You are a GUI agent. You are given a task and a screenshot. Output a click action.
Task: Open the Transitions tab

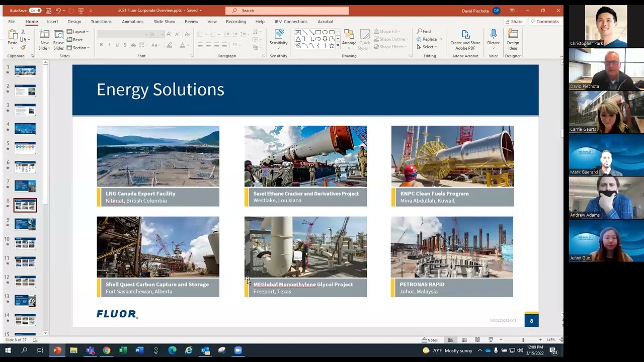coord(101,22)
